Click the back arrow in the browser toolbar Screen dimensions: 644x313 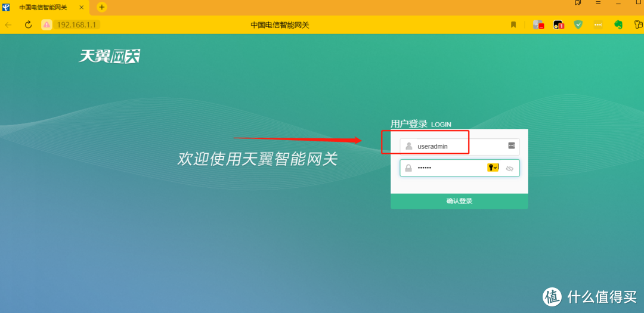[8, 24]
